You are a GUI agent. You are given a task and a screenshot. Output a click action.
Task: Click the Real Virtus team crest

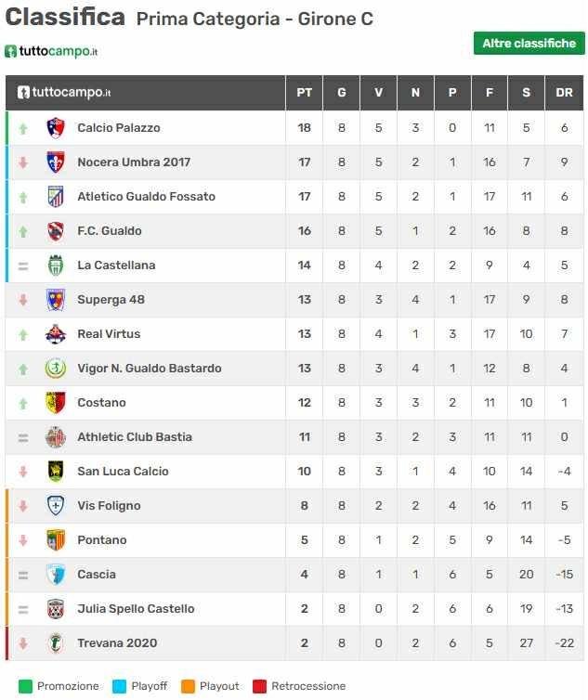pyautogui.click(x=56, y=334)
